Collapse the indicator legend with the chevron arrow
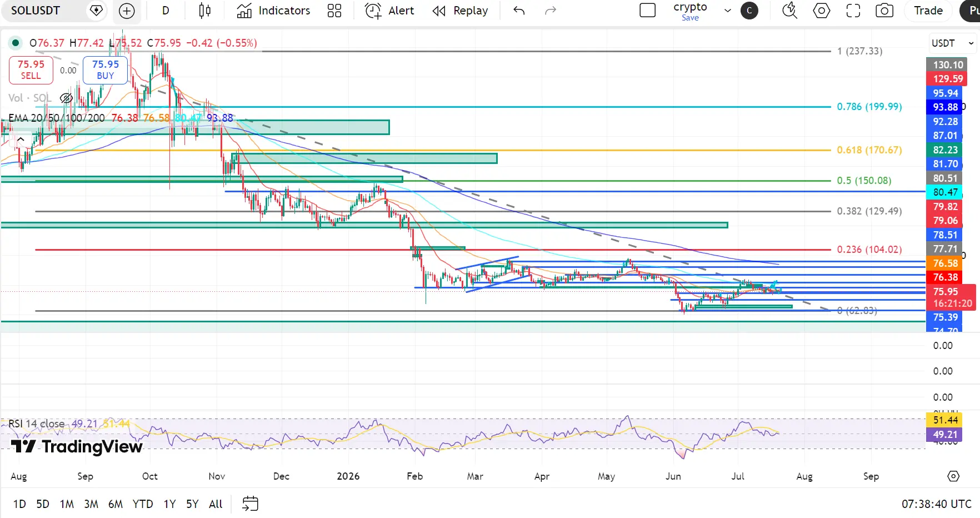This screenshot has width=980, height=518. click(21, 140)
